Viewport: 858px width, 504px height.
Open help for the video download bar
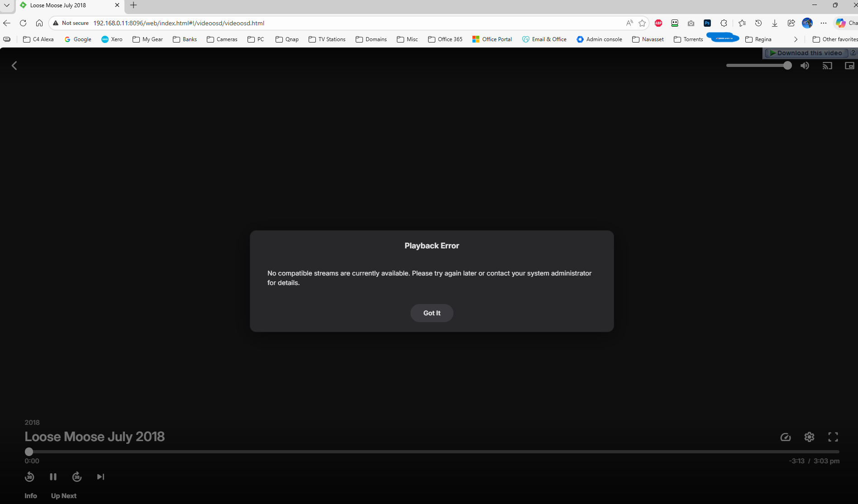tap(853, 53)
